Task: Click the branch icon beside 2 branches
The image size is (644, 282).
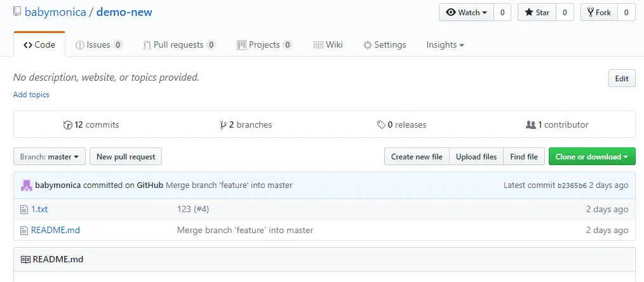Action: tap(224, 124)
